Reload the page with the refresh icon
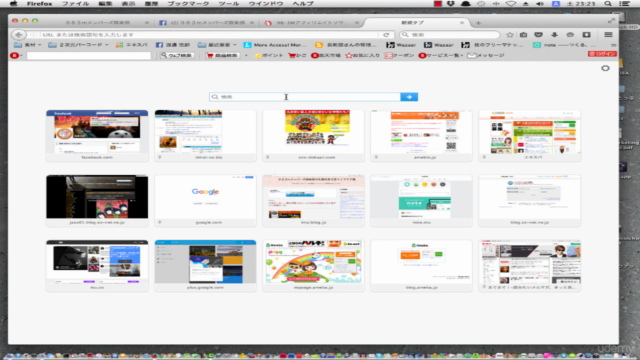The width and height of the screenshot is (640, 360). click(386, 35)
